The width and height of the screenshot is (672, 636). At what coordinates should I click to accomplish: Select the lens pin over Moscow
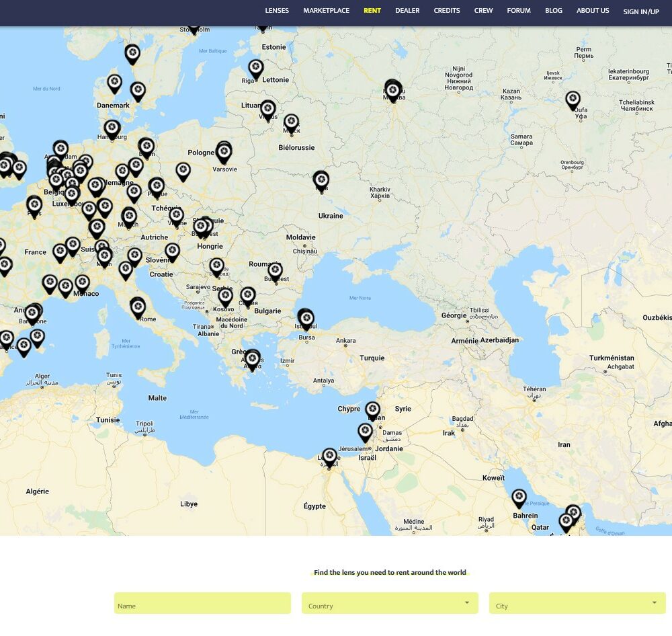coord(393,91)
